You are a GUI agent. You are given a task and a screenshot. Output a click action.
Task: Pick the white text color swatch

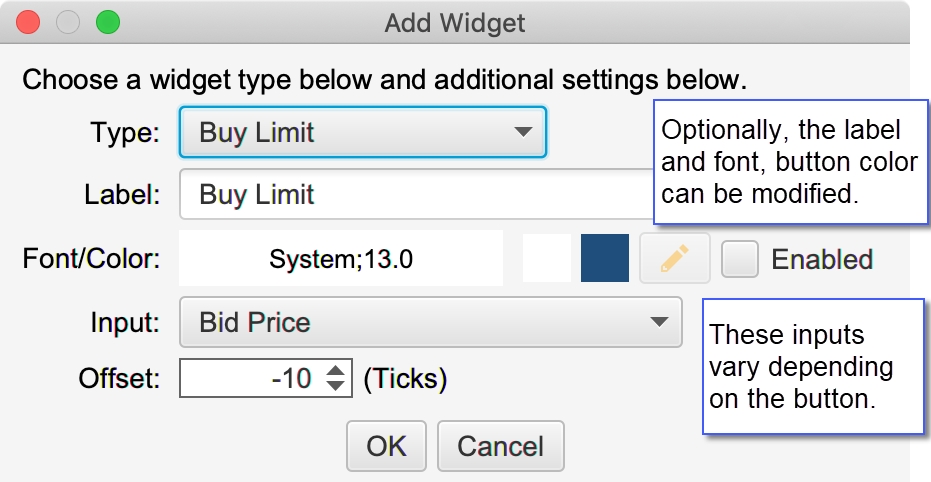coord(547,258)
